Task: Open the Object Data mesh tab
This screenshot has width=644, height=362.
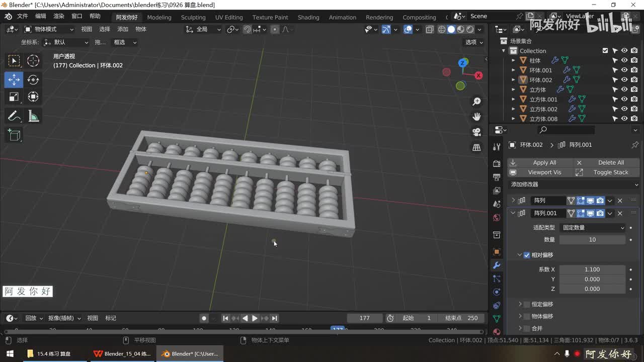Action: pyautogui.click(x=497, y=318)
